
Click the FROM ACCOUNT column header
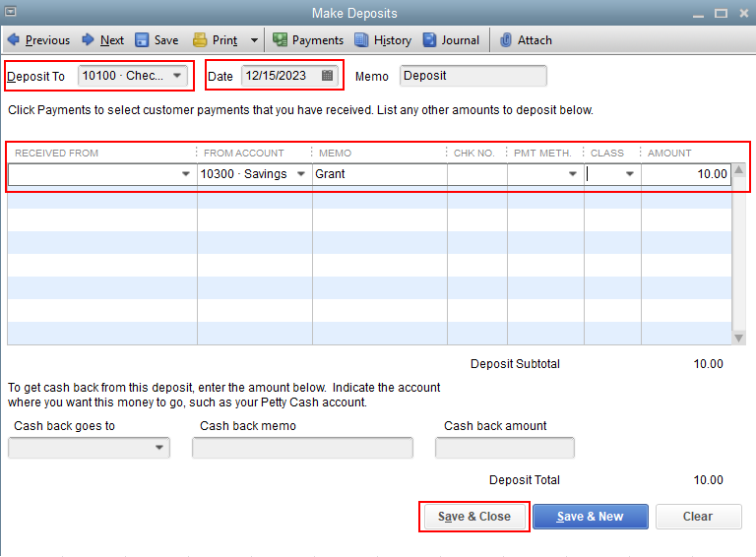(x=243, y=154)
